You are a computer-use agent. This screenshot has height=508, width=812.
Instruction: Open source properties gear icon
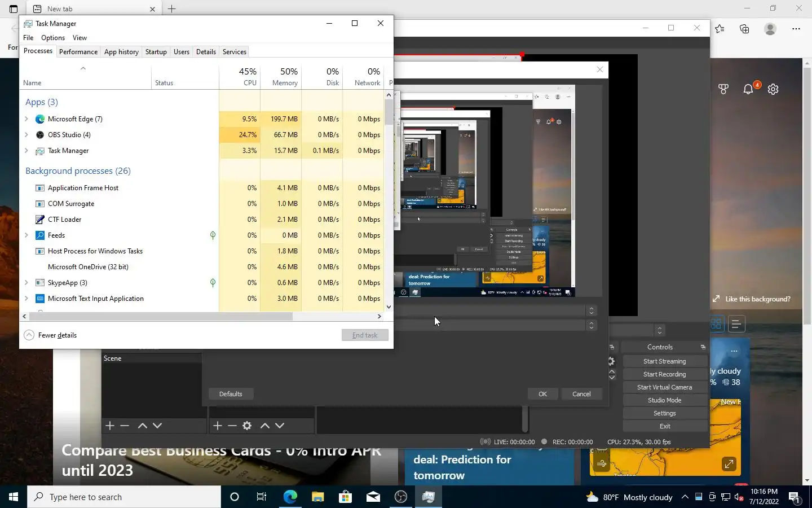[247, 426]
